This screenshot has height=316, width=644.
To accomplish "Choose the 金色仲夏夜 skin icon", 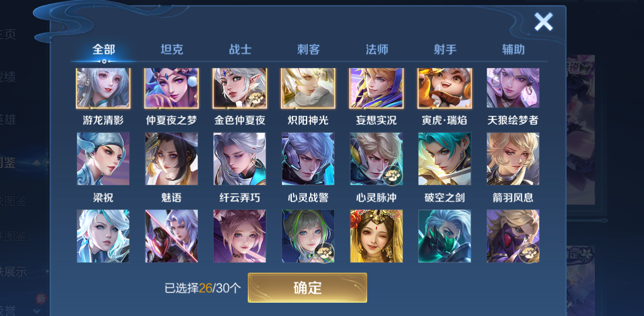I will 240,88.
